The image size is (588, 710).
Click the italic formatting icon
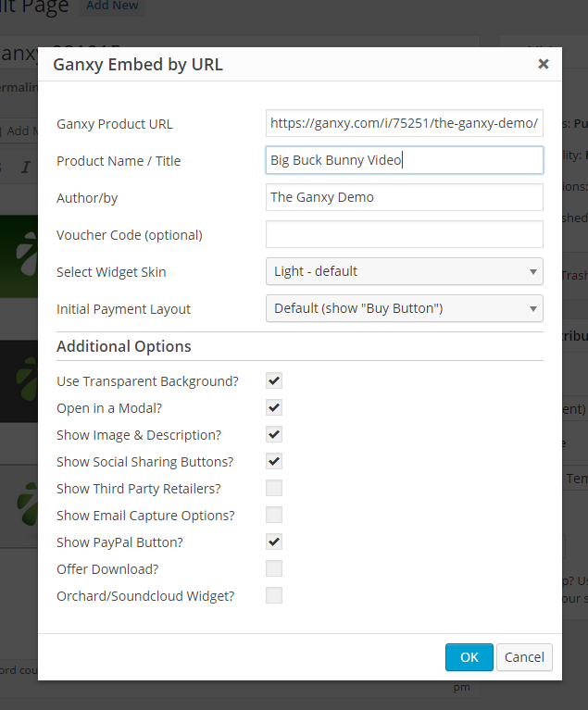(x=26, y=167)
